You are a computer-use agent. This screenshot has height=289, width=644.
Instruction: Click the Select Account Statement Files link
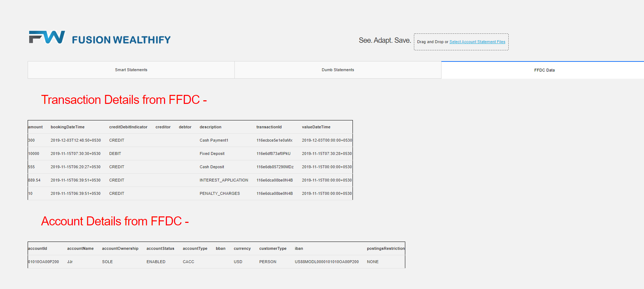(x=477, y=42)
